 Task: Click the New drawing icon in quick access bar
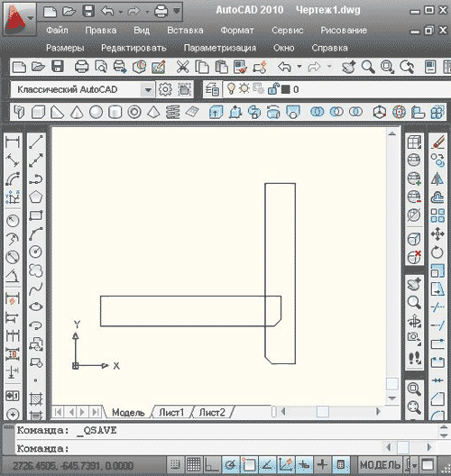(51, 12)
